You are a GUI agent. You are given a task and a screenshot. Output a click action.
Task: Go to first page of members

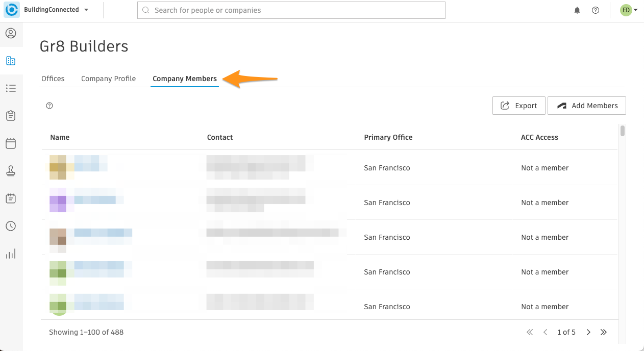coord(530,332)
